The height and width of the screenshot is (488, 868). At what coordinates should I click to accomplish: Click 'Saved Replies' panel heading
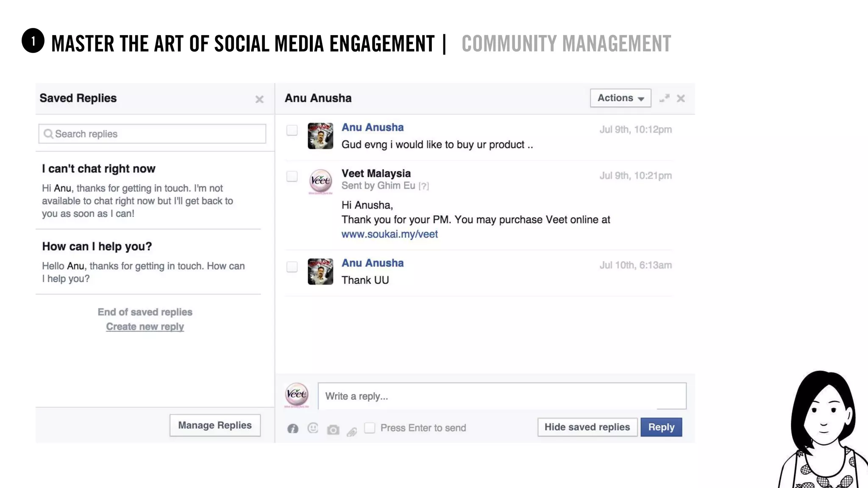click(x=78, y=98)
